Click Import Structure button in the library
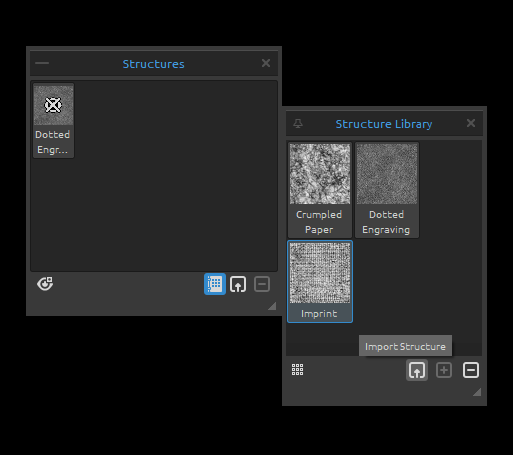This screenshot has width=513, height=455. pos(417,370)
